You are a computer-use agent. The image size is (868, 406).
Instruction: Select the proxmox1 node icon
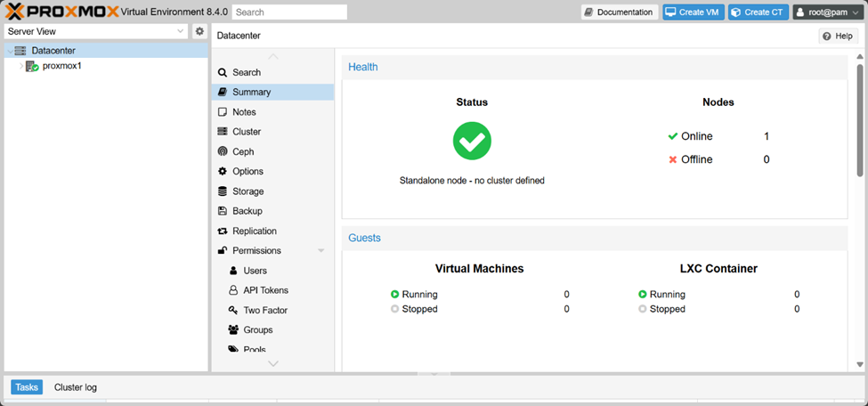coord(32,66)
